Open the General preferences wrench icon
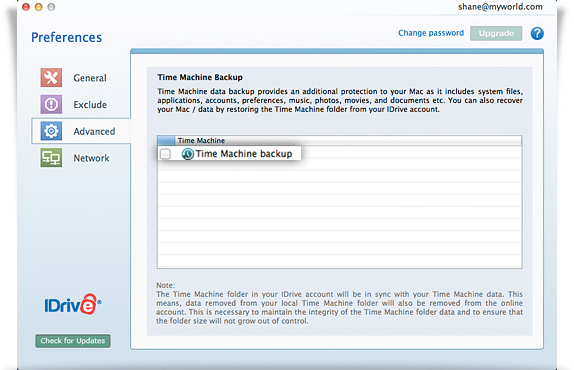Viewport: 574px width, 370px height. point(51,77)
